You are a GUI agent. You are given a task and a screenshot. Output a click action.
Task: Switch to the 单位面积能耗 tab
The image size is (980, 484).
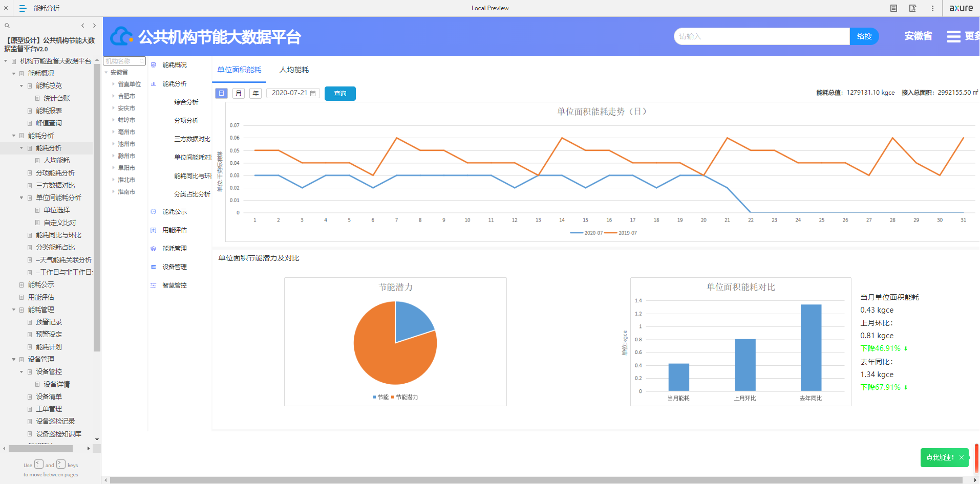coord(239,70)
